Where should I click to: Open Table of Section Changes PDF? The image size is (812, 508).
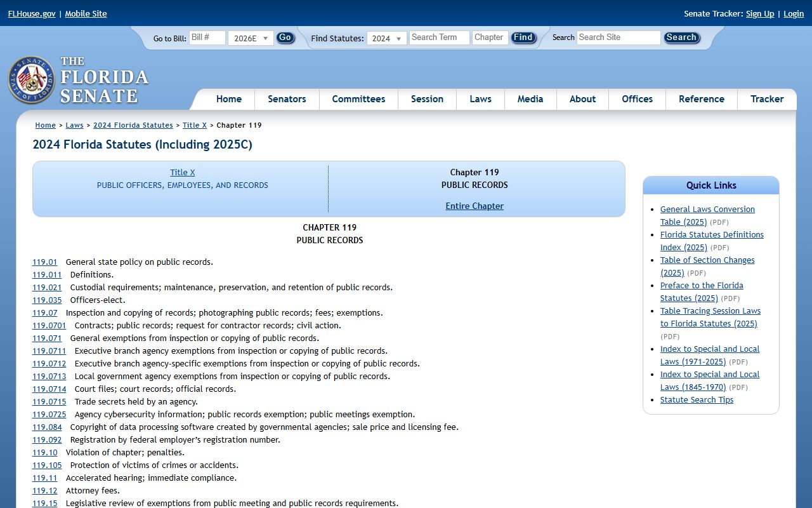click(707, 266)
